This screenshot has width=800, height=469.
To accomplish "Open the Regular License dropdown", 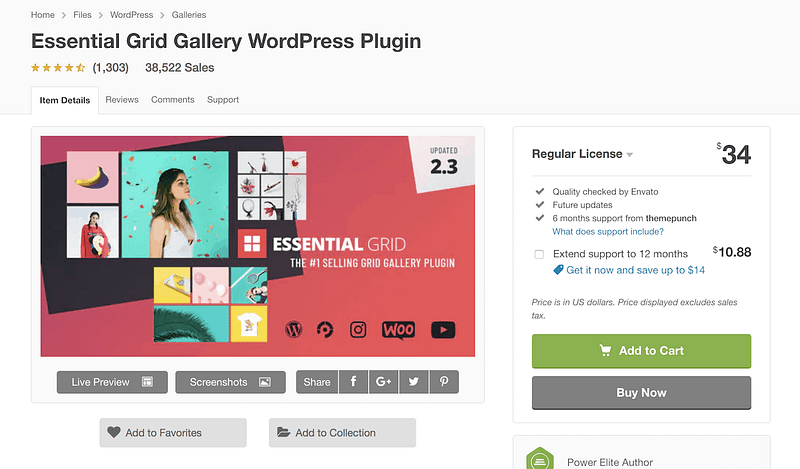I will [582, 154].
